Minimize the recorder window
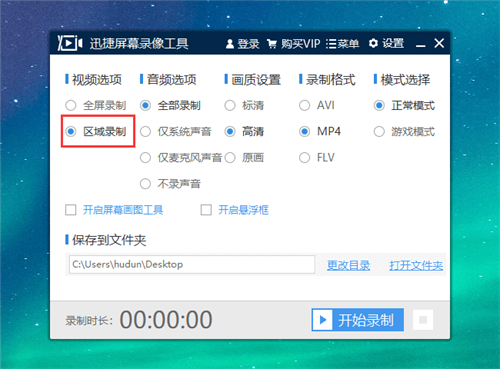 coord(421,44)
